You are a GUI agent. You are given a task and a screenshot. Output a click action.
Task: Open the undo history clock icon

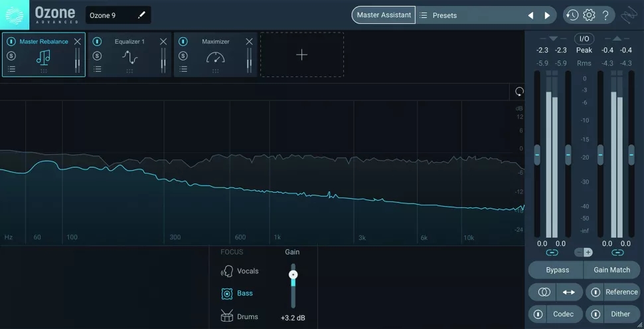[x=572, y=15]
